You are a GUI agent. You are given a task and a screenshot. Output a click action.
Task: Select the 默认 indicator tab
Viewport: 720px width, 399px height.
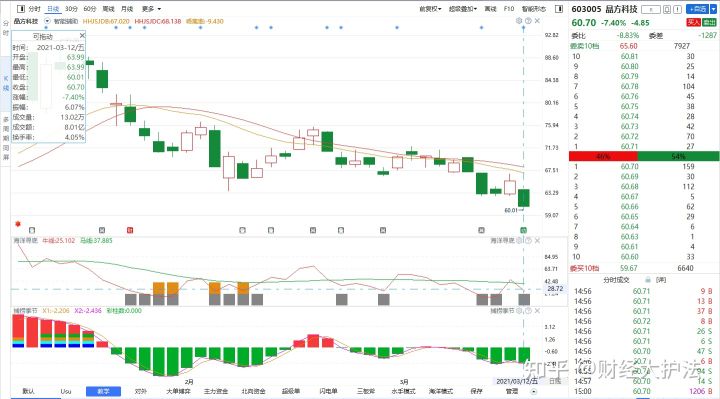coord(28,391)
